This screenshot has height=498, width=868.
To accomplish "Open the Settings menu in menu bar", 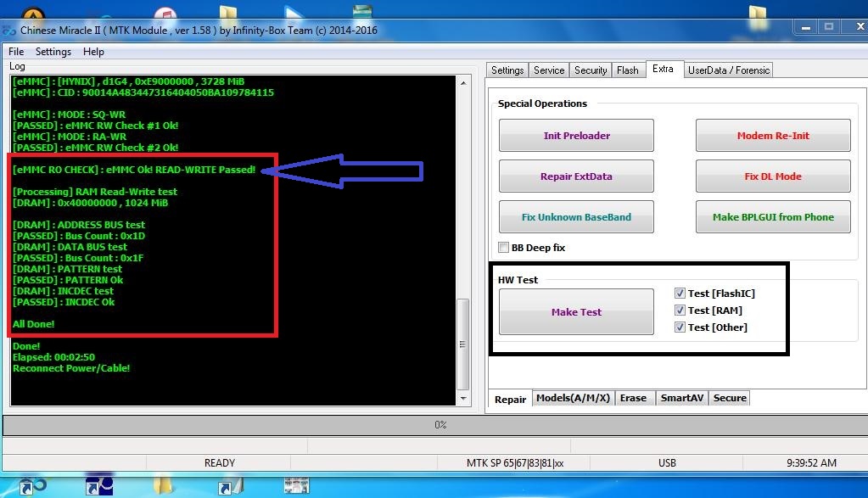I will click(53, 52).
